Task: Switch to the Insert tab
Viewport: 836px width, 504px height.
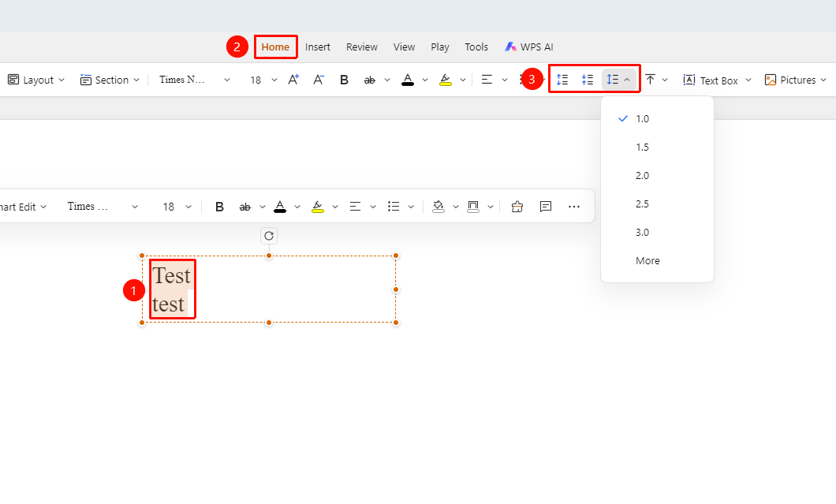Action: 318,47
